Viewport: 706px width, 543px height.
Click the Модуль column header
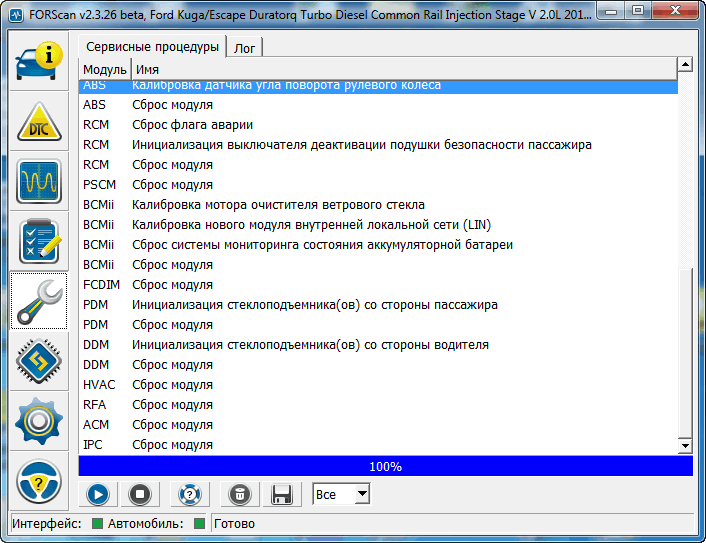[x=104, y=69]
